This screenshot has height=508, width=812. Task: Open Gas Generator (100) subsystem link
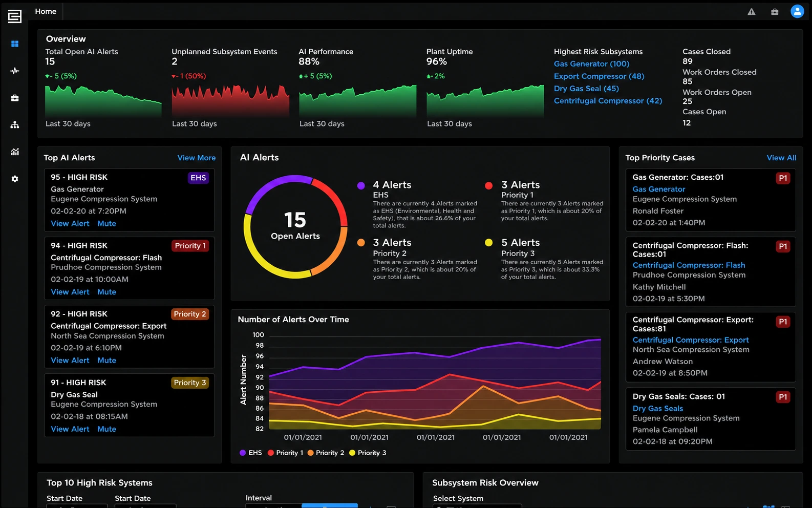pyautogui.click(x=592, y=64)
